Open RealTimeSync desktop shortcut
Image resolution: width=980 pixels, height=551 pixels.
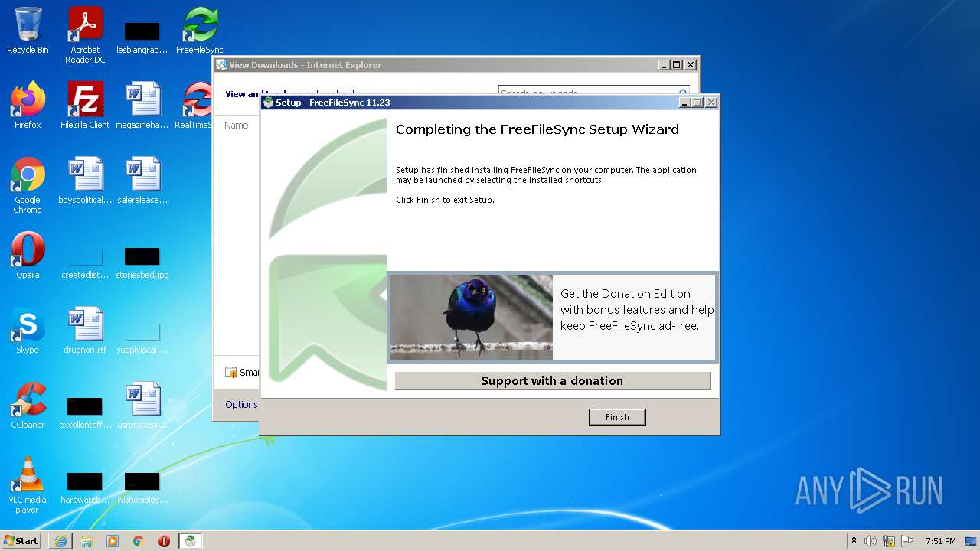(195, 106)
